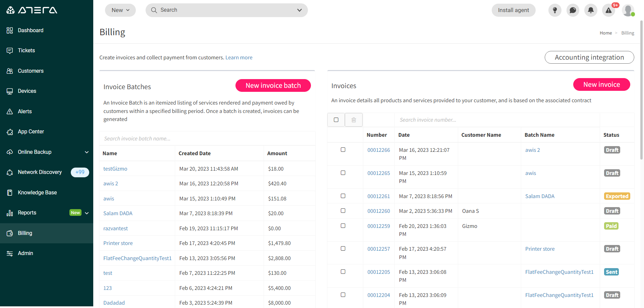Go to Dashboard in the sidebar
This screenshot has height=308, width=644.
pos(31,30)
